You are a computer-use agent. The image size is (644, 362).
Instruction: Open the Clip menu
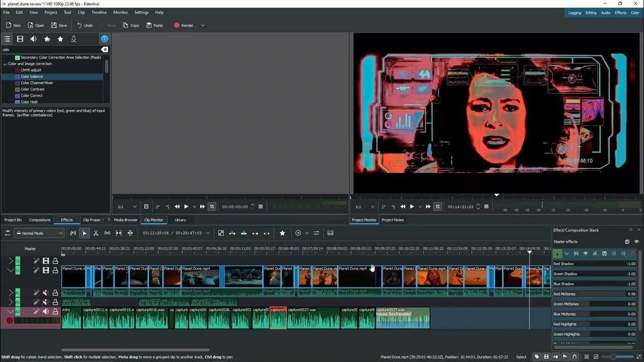click(81, 12)
